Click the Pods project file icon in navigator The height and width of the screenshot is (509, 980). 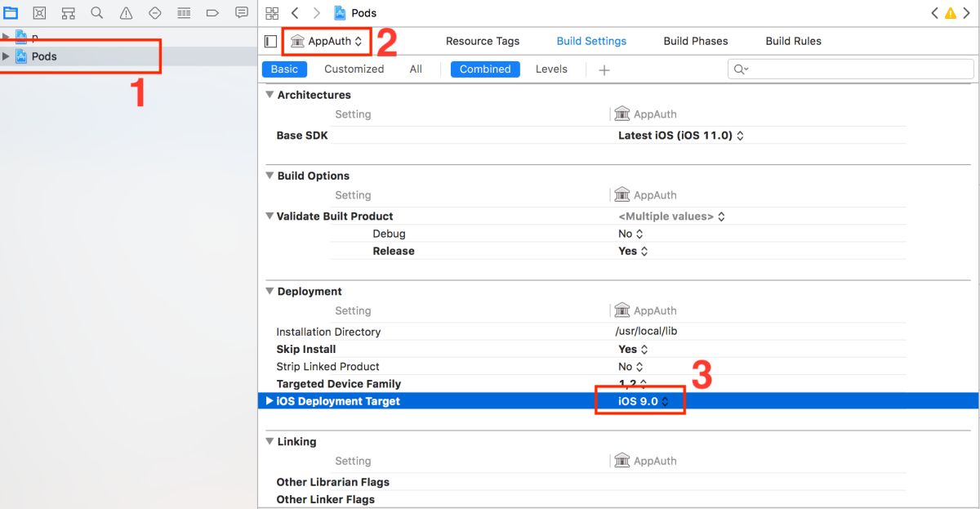22,56
